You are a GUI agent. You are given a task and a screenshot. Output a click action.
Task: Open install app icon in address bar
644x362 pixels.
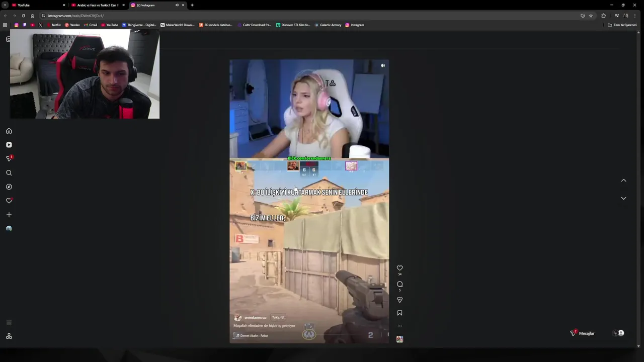583,16
